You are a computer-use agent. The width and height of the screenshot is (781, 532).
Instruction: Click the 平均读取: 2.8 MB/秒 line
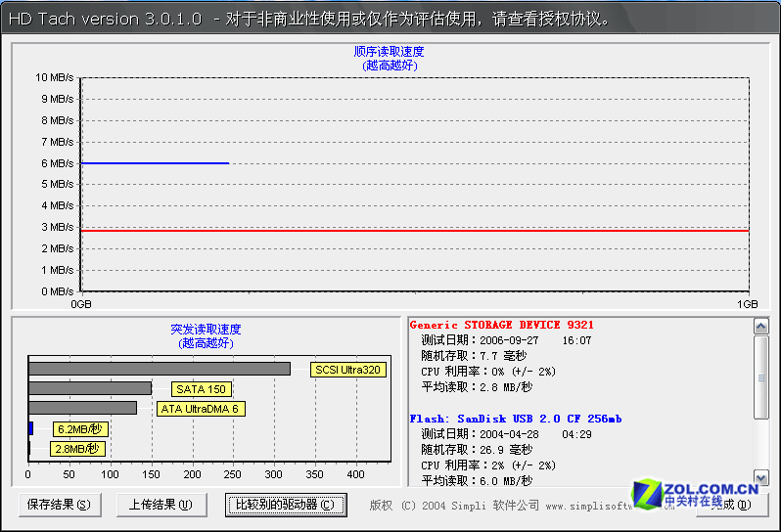click(x=477, y=387)
